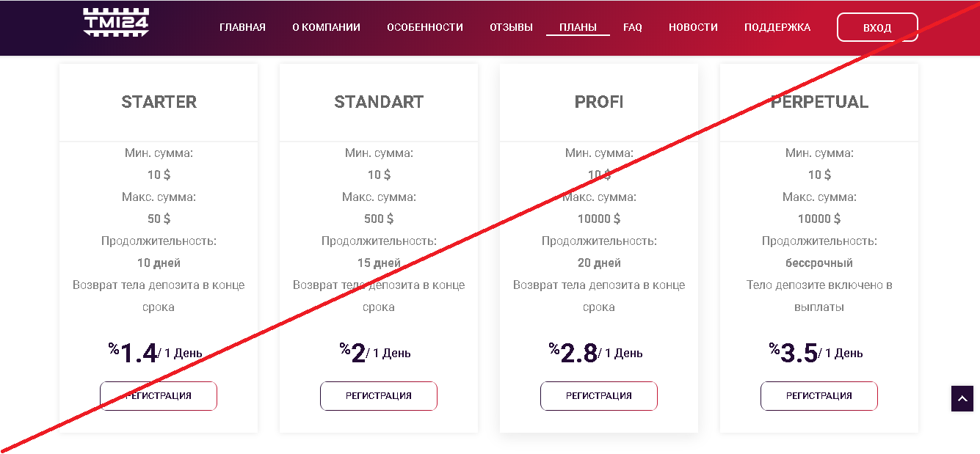Click the ВХОД login button
Viewport: 980px width, 454px height.
click(877, 28)
